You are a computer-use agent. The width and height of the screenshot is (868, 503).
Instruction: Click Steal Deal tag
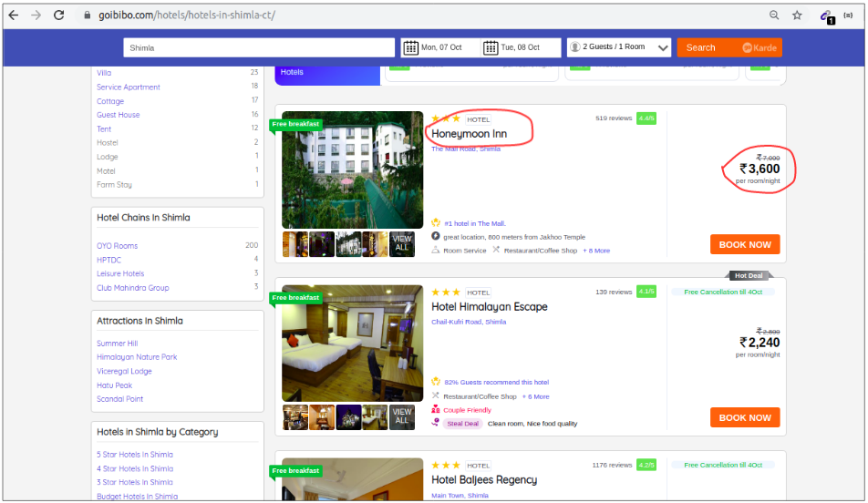click(463, 424)
